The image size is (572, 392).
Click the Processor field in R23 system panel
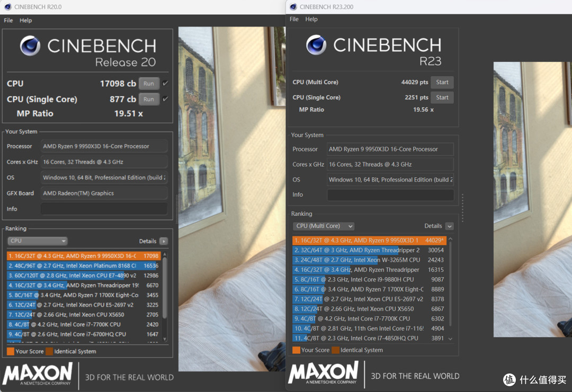[x=390, y=149]
